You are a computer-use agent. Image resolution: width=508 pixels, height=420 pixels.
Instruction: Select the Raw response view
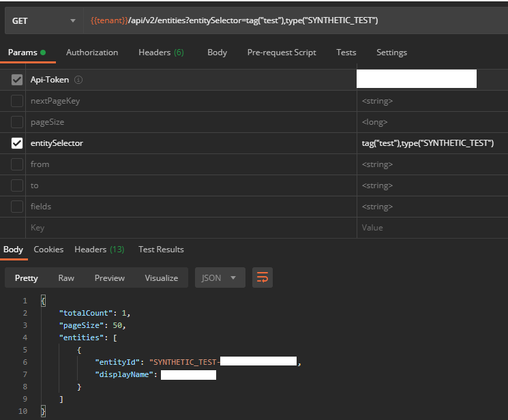tap(66, 277)
